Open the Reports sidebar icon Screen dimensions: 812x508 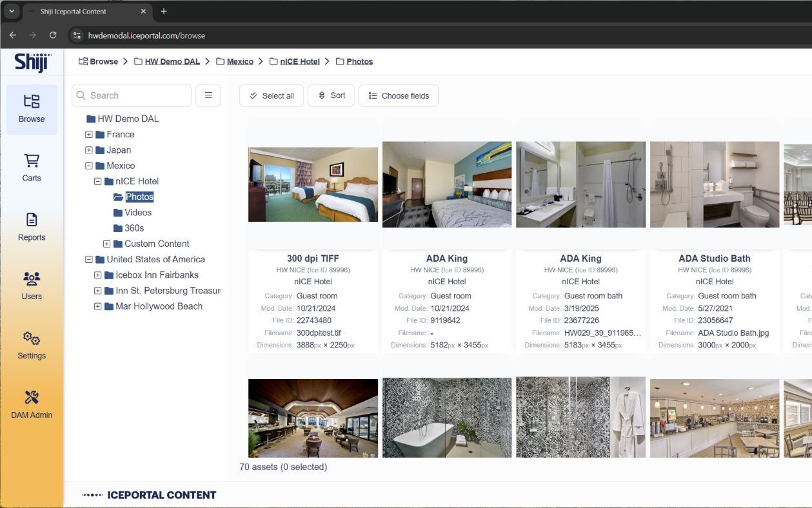pyautogui.click(x=32, y=220)
